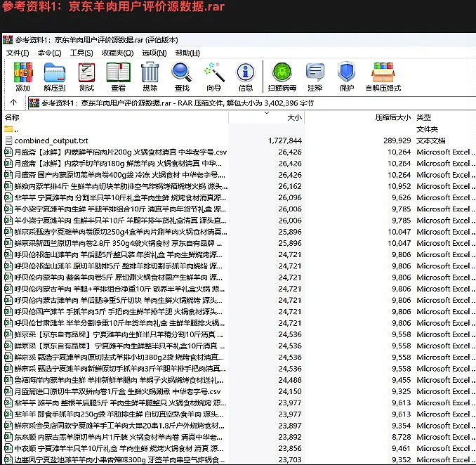The width and height of the screenshot is (476, 465).
Task: Click the parent folder '..' icon
Action: point(8,129)
